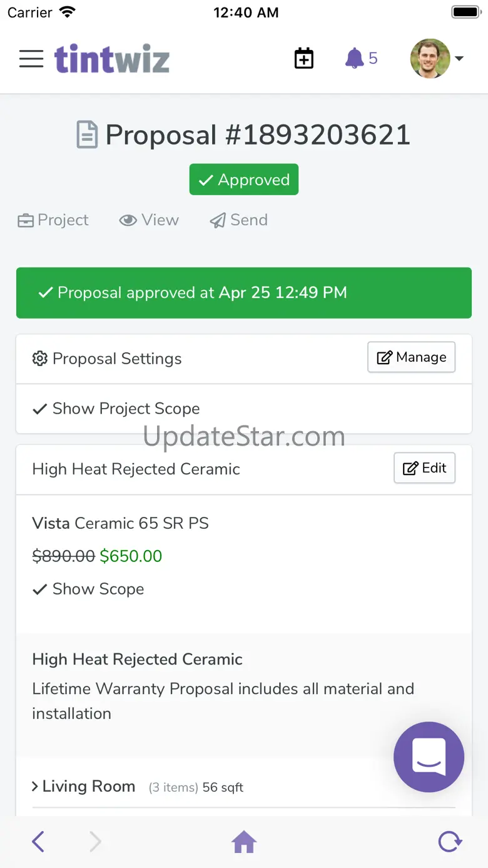Open the hamburger menu
This screenshot has height=868, width=488.
31,59
